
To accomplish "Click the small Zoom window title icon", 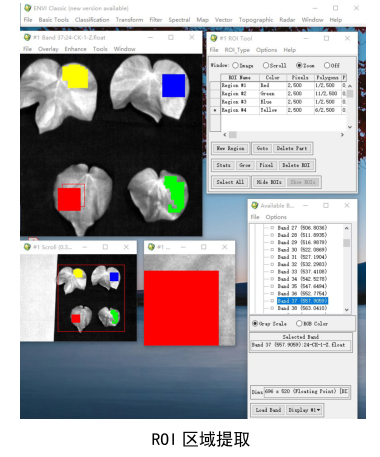I will (x=151, y=247).
